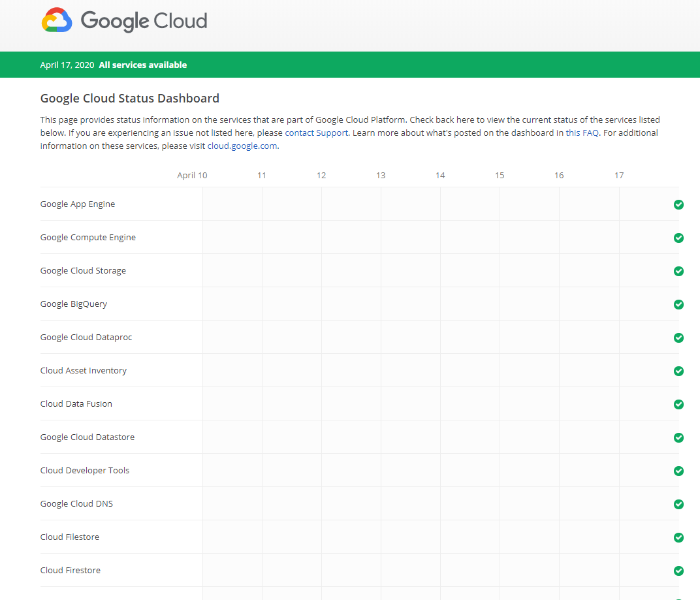The image size is (700, 600).
Task: Click the 13 date column header
Action: click(381, 176)
